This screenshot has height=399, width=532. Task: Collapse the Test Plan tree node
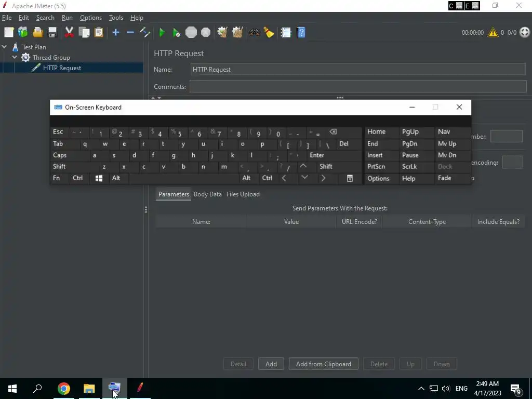(x=4, y=47)
